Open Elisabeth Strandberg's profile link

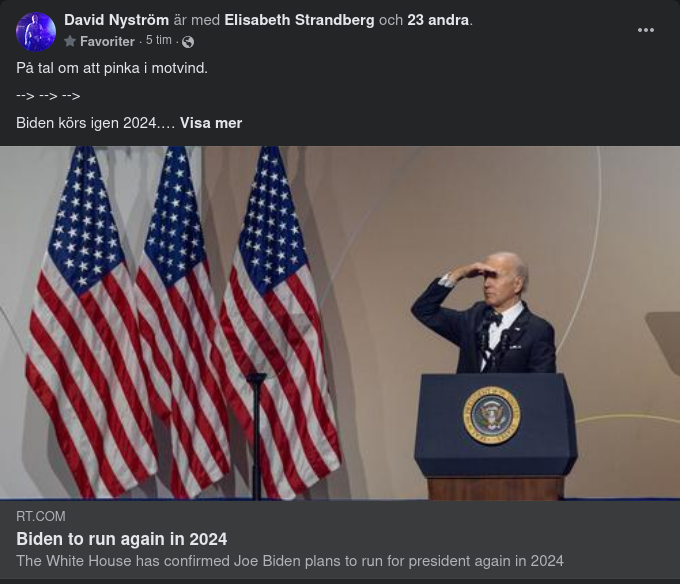[x=299, y=20]
